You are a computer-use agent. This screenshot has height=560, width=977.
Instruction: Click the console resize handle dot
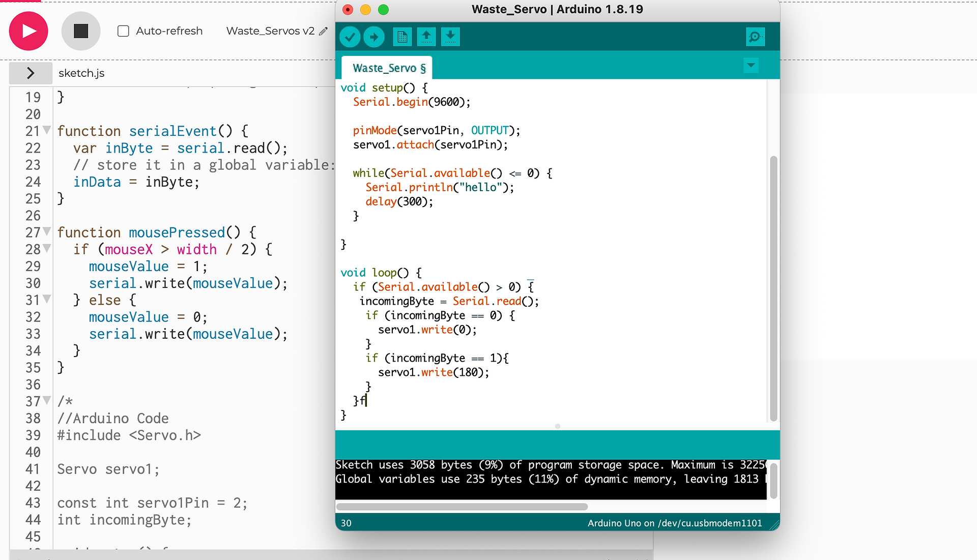[558, 426]
